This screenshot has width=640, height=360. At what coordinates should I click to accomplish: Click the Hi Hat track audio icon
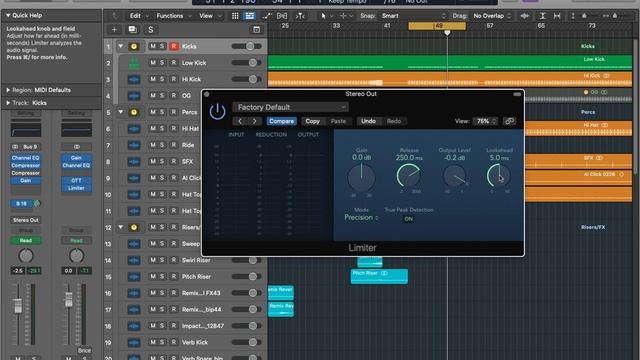pyautogui.click(x=134, y=129)
